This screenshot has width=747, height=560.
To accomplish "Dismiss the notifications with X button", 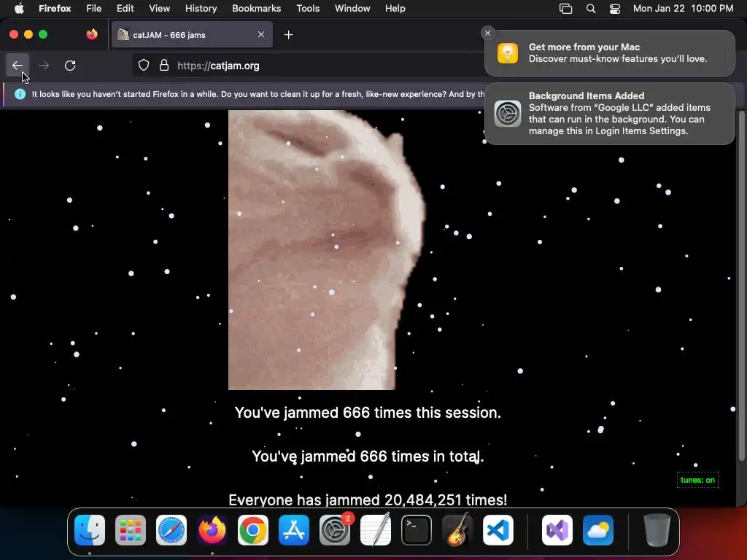I will point(487,33).
